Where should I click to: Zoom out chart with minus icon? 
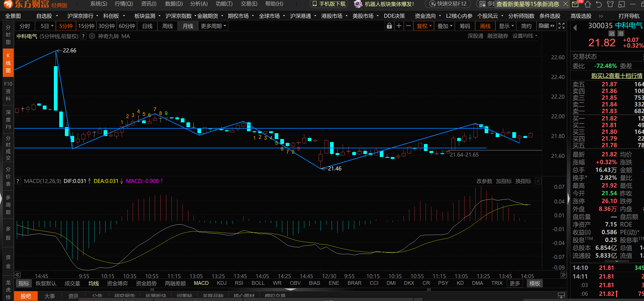click(x=409, y=26)
